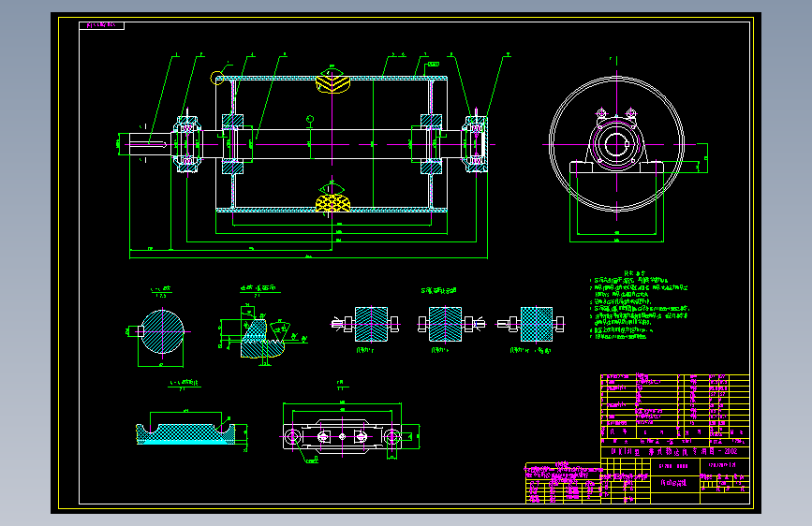
Task: Click the small label box at frame top-left
Action: tap(101, 25)
